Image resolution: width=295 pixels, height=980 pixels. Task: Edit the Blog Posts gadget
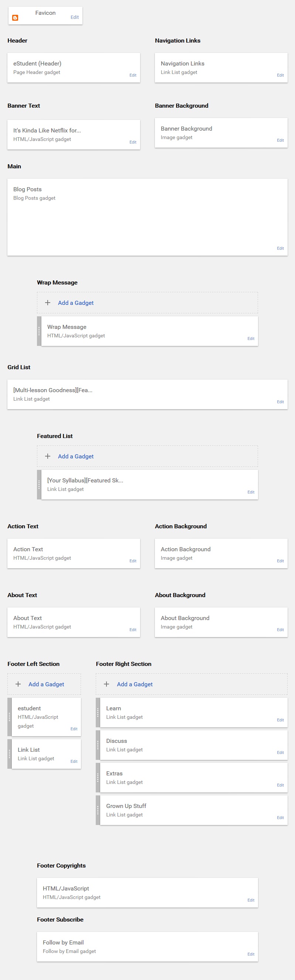point(280,249)
